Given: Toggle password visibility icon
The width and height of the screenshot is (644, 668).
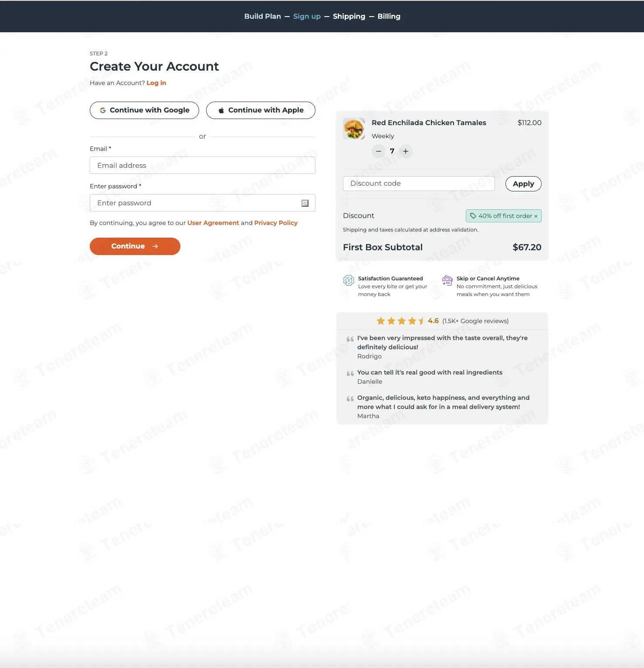Looking at the screenshot, I should [305, 203].
